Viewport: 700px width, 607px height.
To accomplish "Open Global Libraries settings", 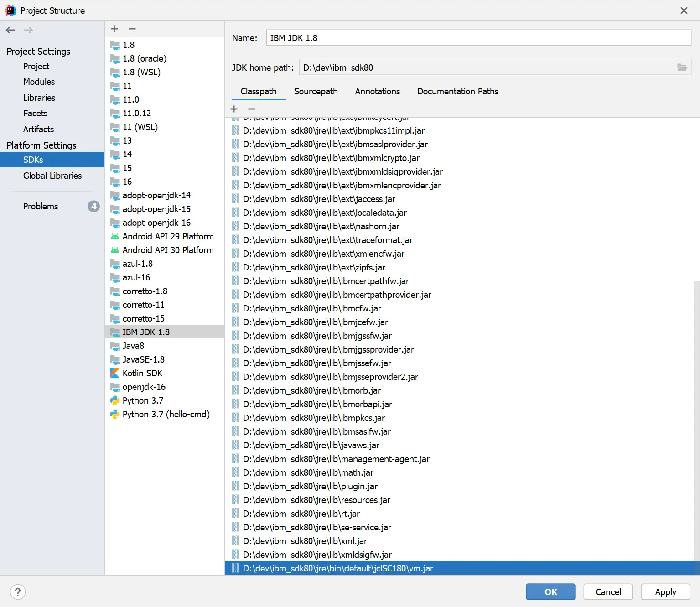I will [52, 176].
